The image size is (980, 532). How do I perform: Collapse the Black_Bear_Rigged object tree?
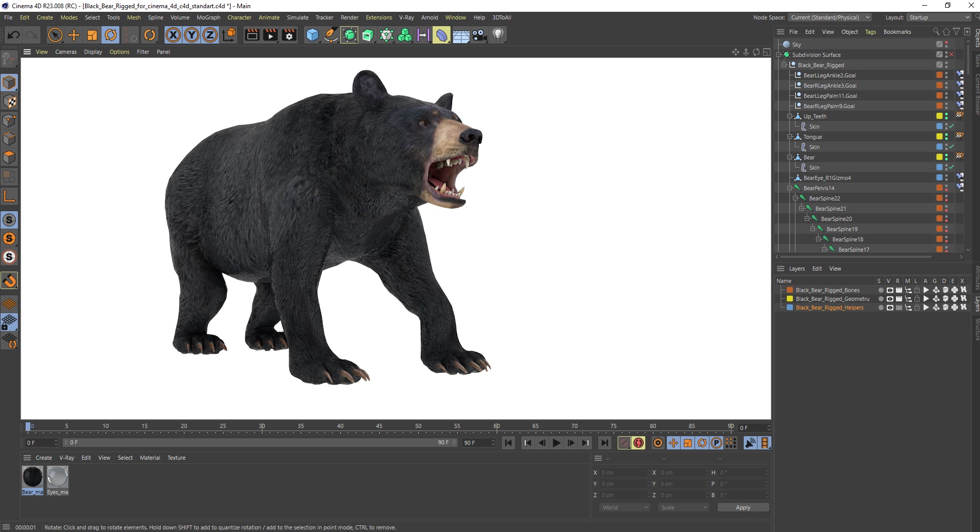[x=784, y=65]
